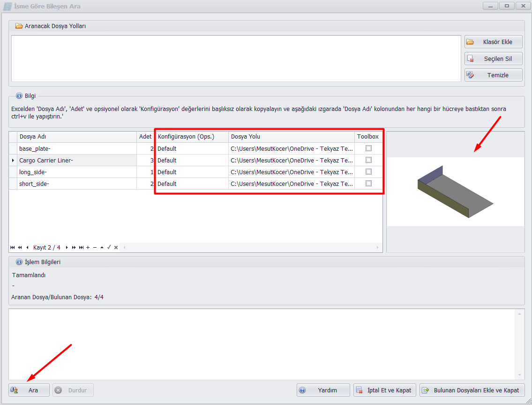The width and height of the screenshot is (532, 405).
Task: Sort by the Dosya Adı column header
Action: pyautogui.click(x=77, y=137)
